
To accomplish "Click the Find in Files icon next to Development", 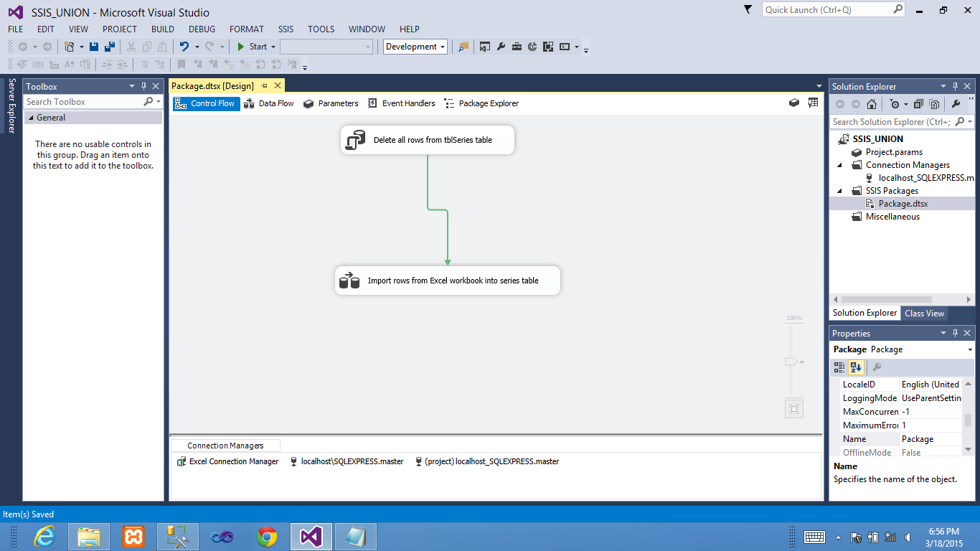I will 463,47.
